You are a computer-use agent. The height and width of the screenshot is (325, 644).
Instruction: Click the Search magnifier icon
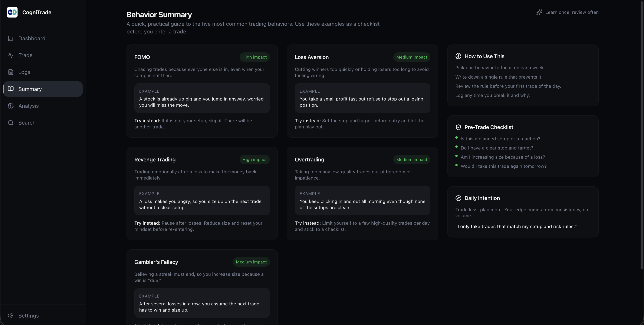[10, 123]
